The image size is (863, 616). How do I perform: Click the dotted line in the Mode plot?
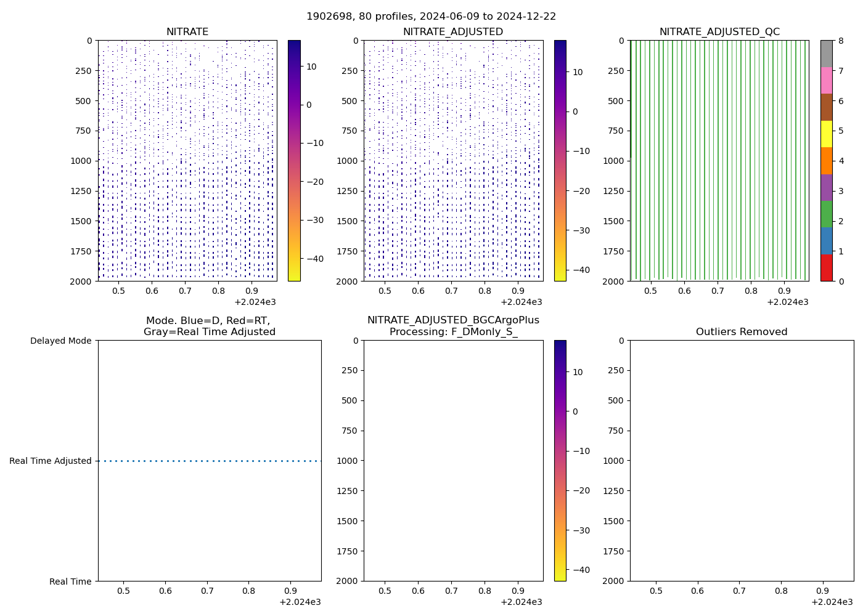[210, 461]
